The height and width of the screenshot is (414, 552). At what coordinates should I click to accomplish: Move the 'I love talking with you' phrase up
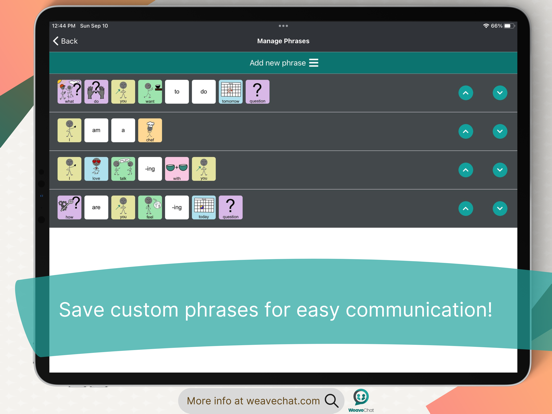465,170
